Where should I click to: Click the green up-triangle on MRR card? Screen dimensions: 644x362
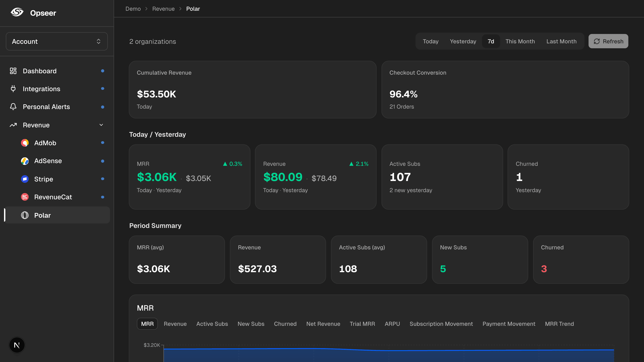coord(225,164)
